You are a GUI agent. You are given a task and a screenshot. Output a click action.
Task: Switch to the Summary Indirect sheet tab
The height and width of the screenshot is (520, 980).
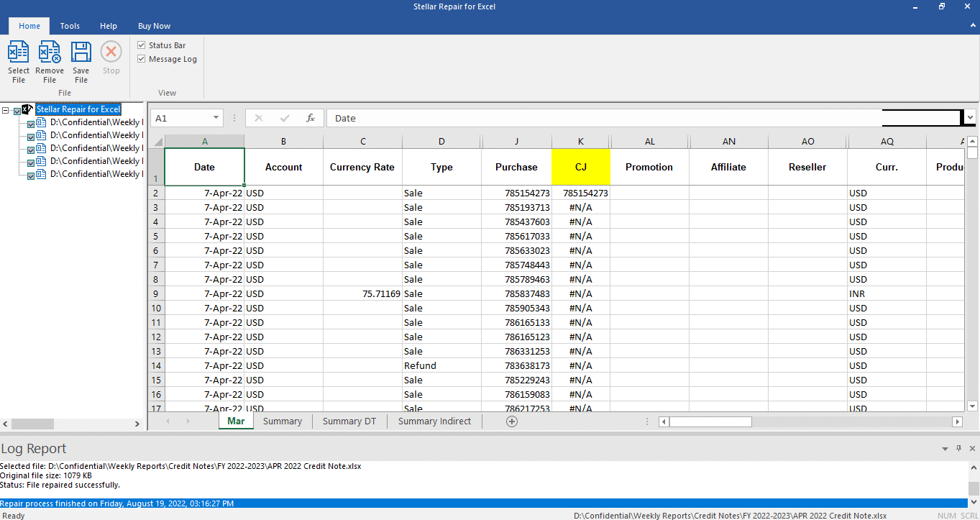click(435, 421)
